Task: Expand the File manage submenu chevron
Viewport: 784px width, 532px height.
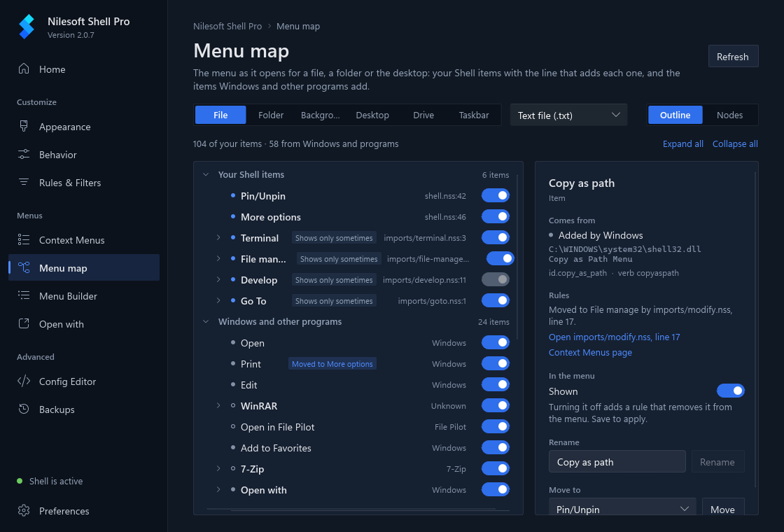Action: [218, 258]
